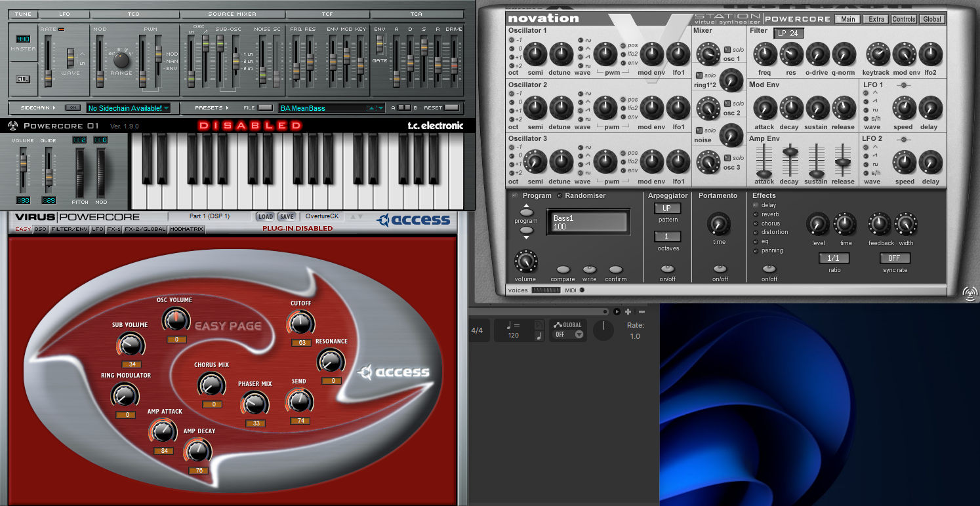Click the Powercore 01 logo icon

tap(13, 126)
